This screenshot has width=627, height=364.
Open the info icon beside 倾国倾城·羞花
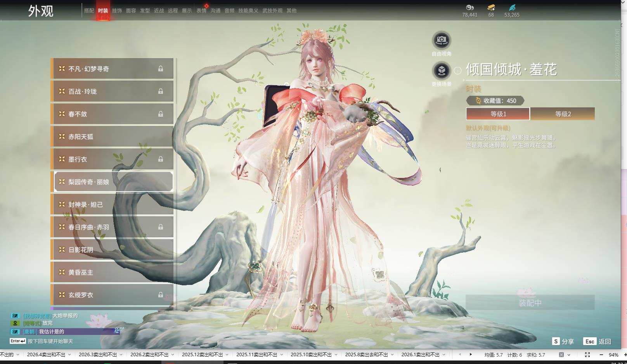[458, 71]
